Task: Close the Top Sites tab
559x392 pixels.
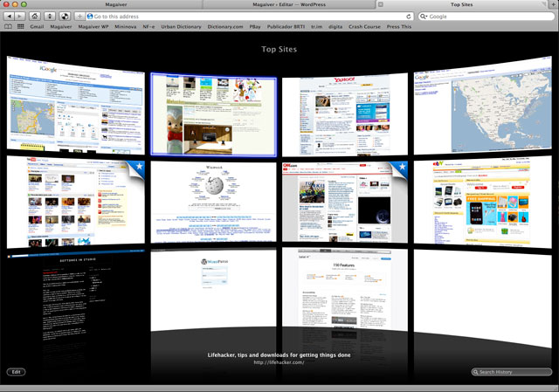Action: point(381,4)
